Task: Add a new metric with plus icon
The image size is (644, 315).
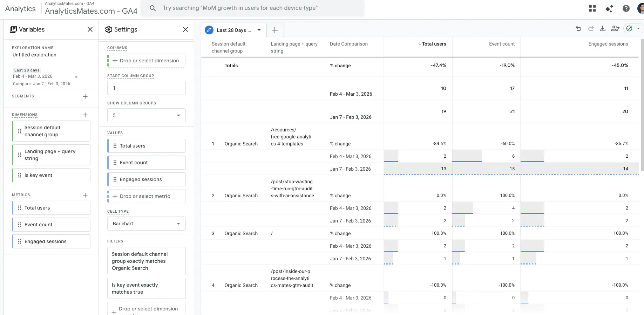Action: click(85, 195)
